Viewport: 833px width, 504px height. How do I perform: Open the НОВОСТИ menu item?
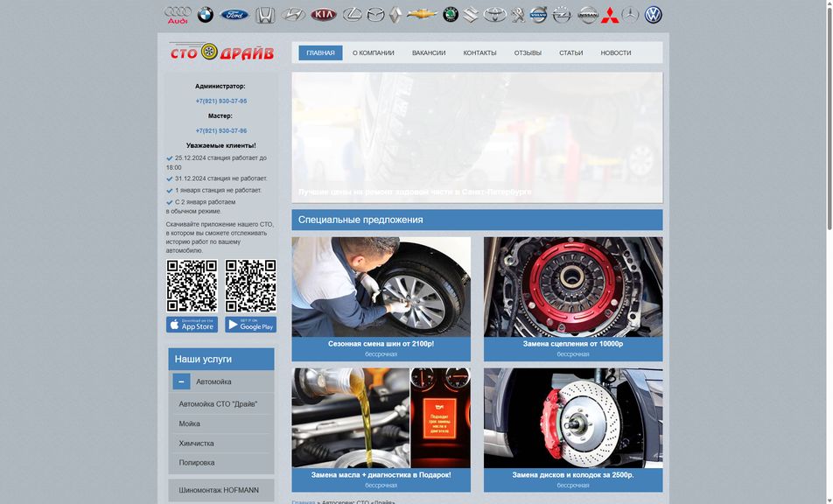click(x=616, y=52)
